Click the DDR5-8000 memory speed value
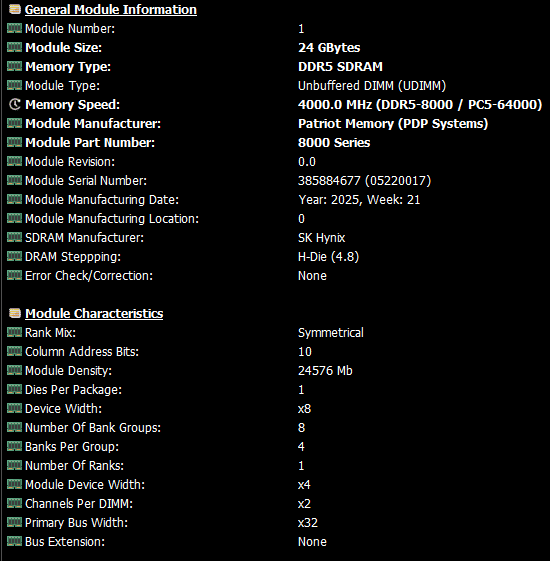The height and width of the screenshot is (561, 550). (x=420, y=104)
